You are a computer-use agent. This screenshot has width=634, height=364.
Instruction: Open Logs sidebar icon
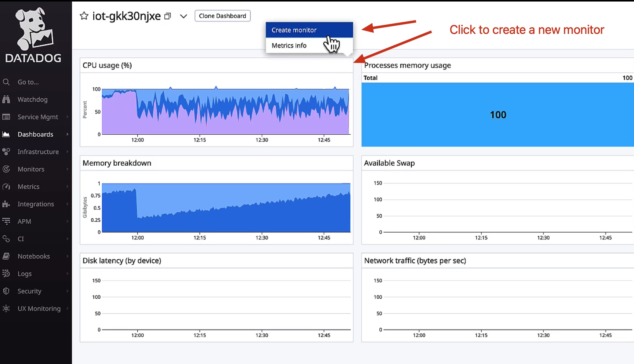pos(6,274)
